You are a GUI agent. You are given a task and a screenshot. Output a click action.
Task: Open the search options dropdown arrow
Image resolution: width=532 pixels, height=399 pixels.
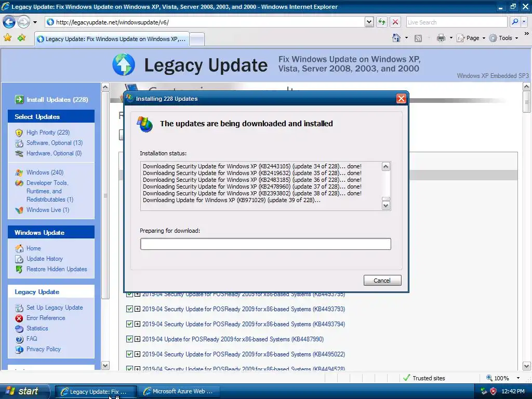click(x=524, y=22)
